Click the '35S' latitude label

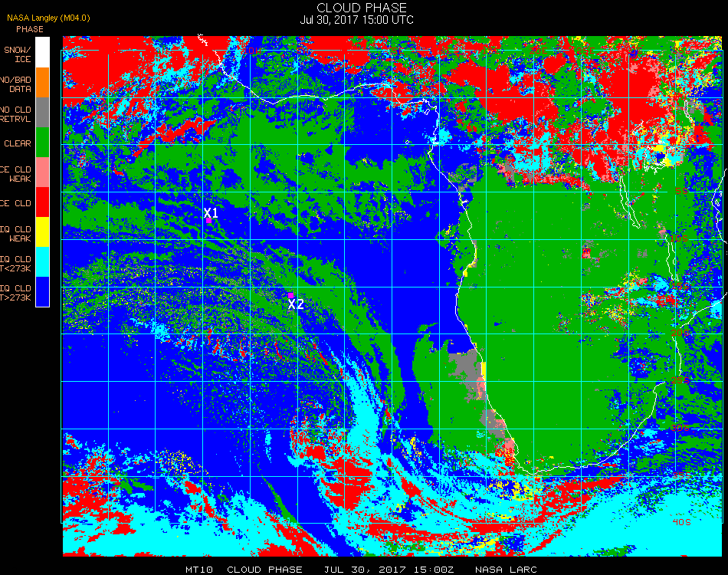tap(681, 475)
